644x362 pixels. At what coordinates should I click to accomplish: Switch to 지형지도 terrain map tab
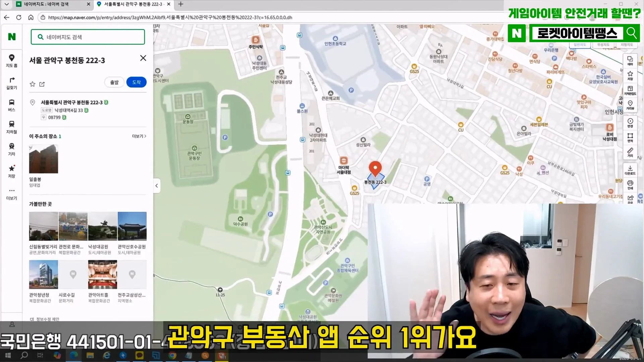[627, 45]
